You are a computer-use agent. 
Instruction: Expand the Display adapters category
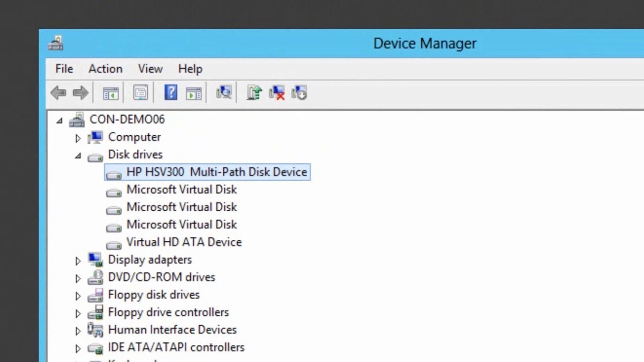point(78,260)
